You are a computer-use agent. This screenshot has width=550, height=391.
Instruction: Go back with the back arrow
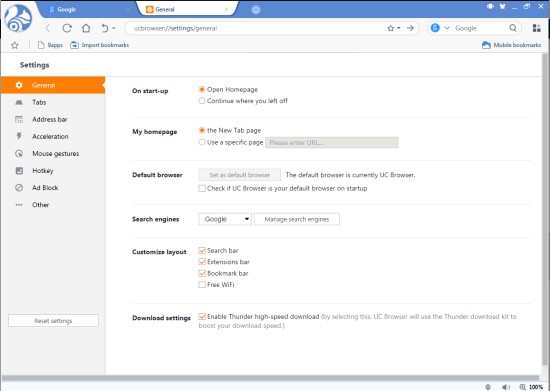pyautogui.click(x=48, y=28)
